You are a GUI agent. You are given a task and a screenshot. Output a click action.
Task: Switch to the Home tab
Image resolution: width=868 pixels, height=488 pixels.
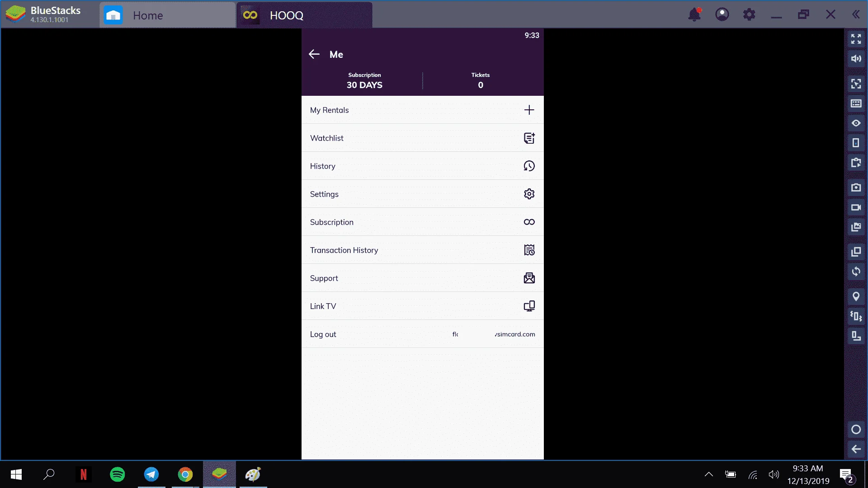[x=167, y=15]
